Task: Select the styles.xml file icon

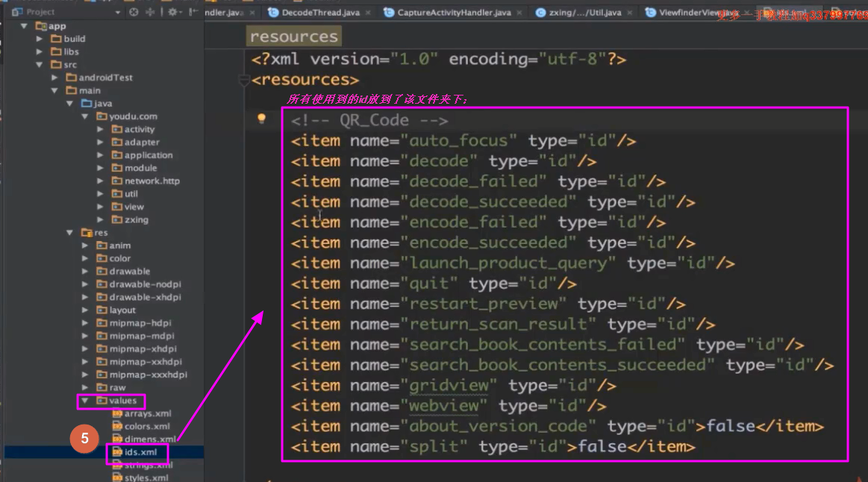Action: 117,478
